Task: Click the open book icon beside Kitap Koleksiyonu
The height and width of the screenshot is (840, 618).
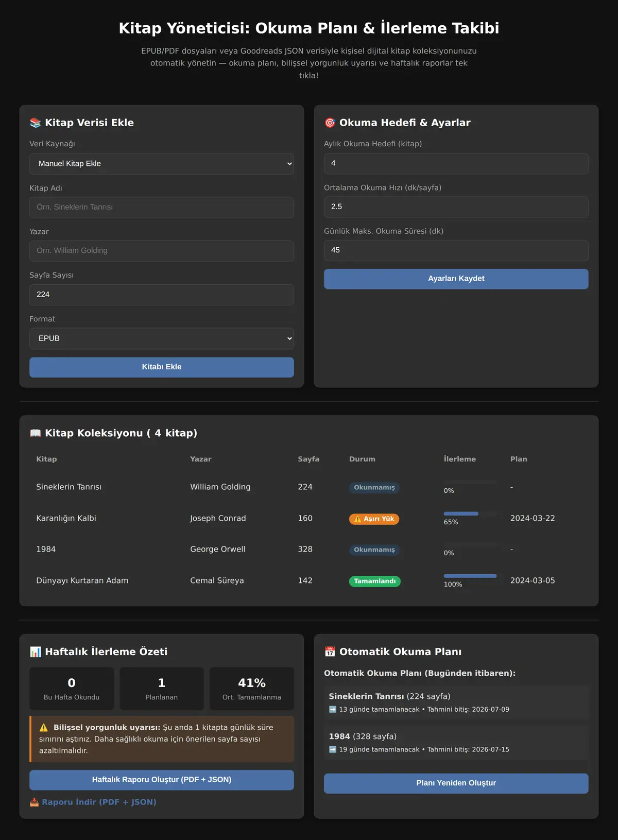Action: 35,433
